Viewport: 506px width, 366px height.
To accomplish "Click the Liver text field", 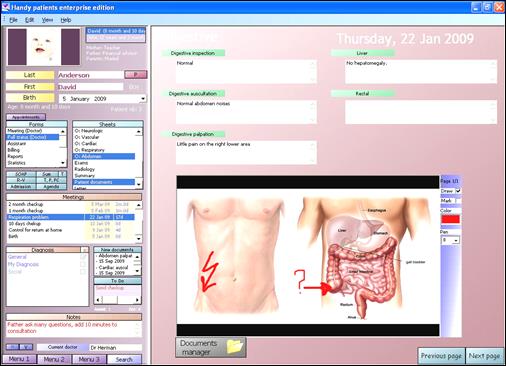I will click(x=421, y=72).
